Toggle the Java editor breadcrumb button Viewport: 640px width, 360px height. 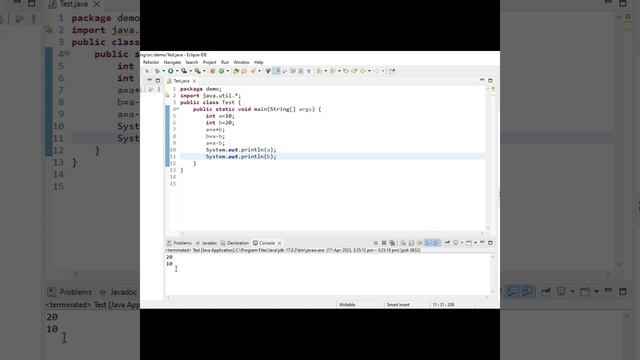268,71
